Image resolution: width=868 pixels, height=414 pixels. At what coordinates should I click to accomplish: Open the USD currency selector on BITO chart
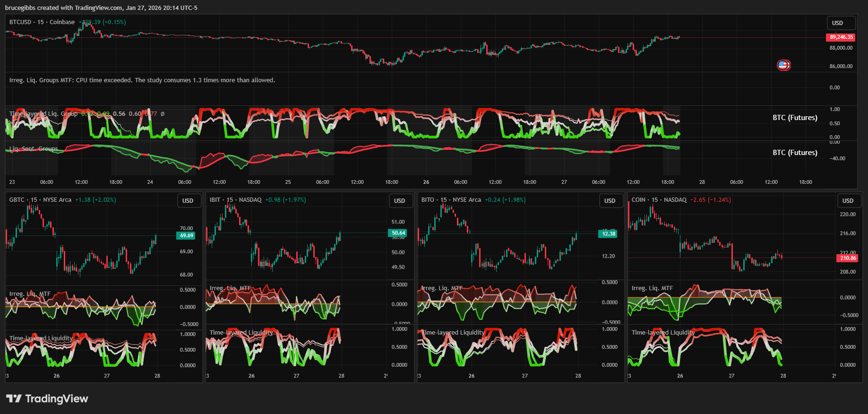point(610,201)
